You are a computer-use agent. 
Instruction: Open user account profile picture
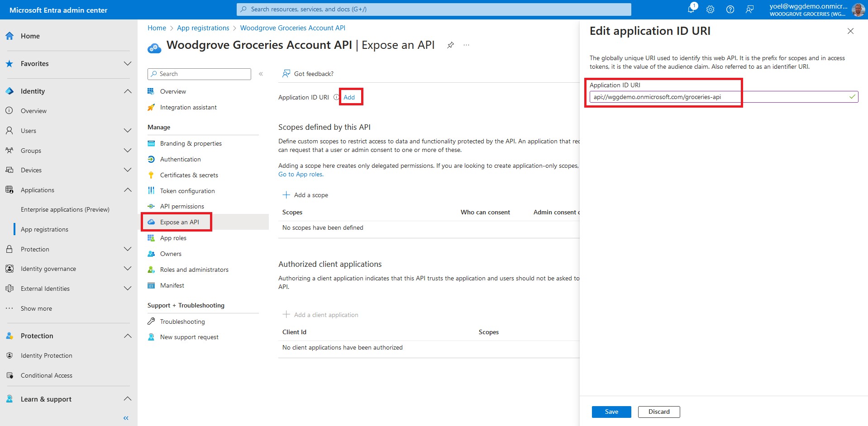tap(858, 9)
